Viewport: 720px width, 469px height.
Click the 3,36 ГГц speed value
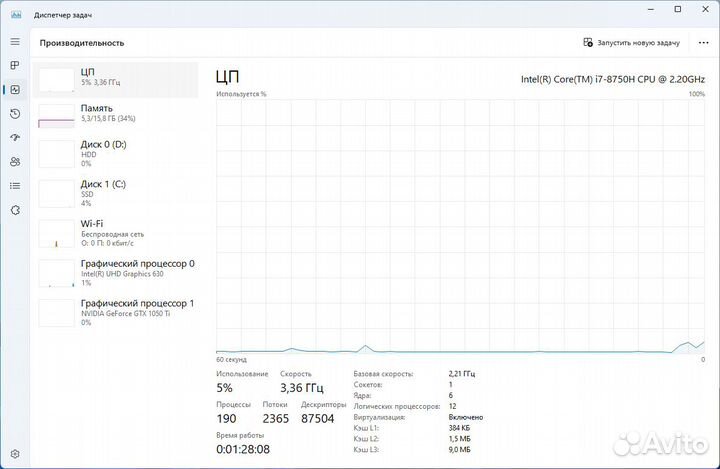[302, 388]
